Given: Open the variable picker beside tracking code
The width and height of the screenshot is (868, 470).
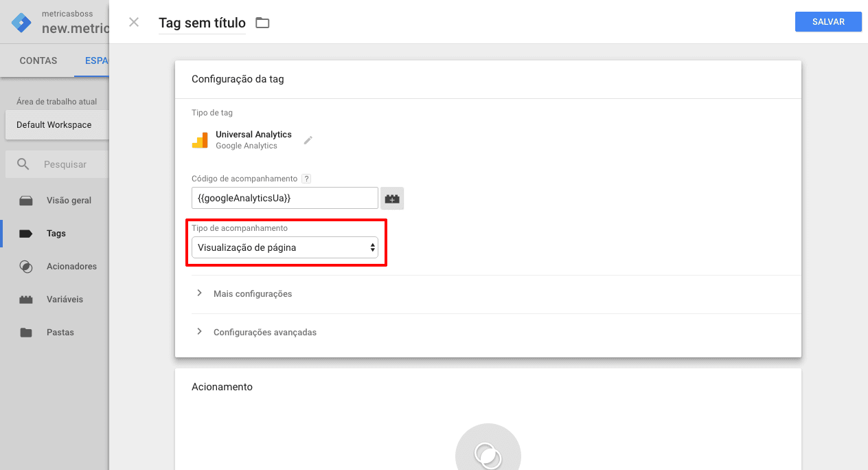Looking at the screenshot, I should coord(391,198).
